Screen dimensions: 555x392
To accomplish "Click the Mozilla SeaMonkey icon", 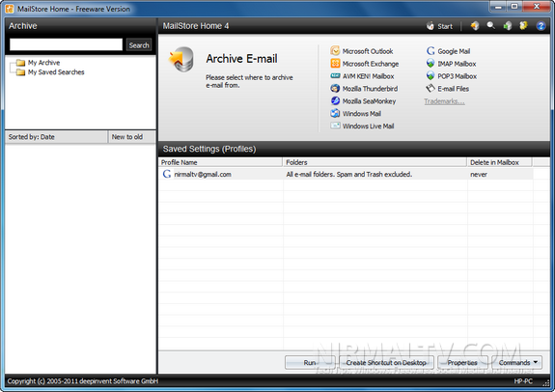I will pyautogui.click(x=335, y=101).
